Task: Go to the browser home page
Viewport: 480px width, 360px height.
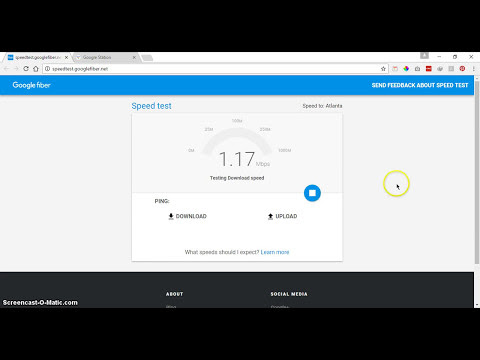Action: point(36,69)
